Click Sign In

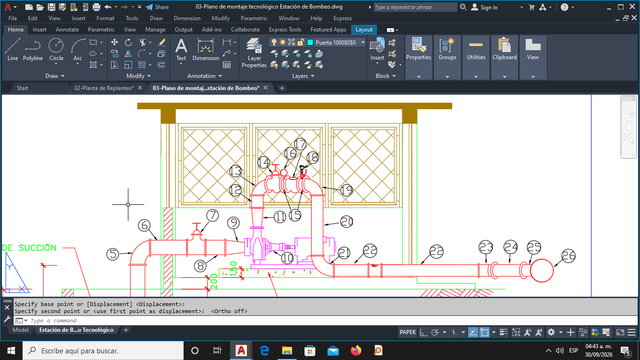pos(484,7)
